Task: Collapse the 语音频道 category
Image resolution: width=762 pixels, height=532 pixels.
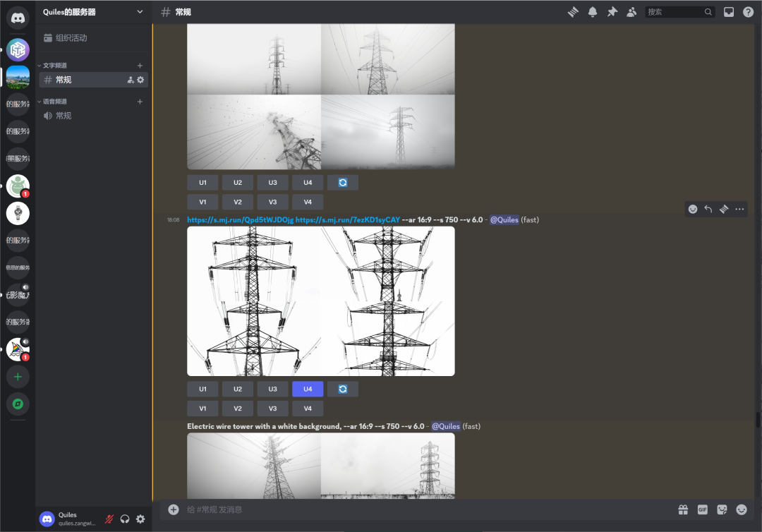Action: click(52, 102)
